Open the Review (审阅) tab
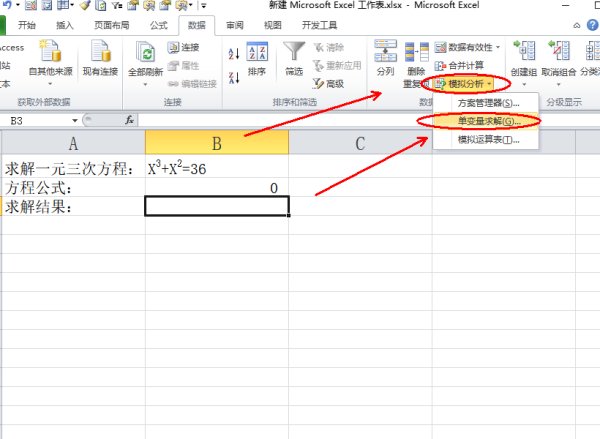 [x=235, y=25]
